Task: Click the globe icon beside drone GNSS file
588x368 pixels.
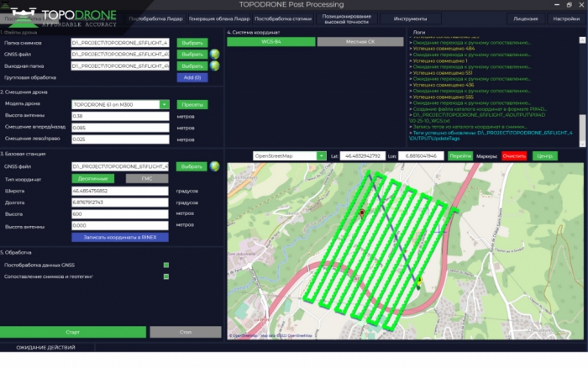Action: (214, 55)
